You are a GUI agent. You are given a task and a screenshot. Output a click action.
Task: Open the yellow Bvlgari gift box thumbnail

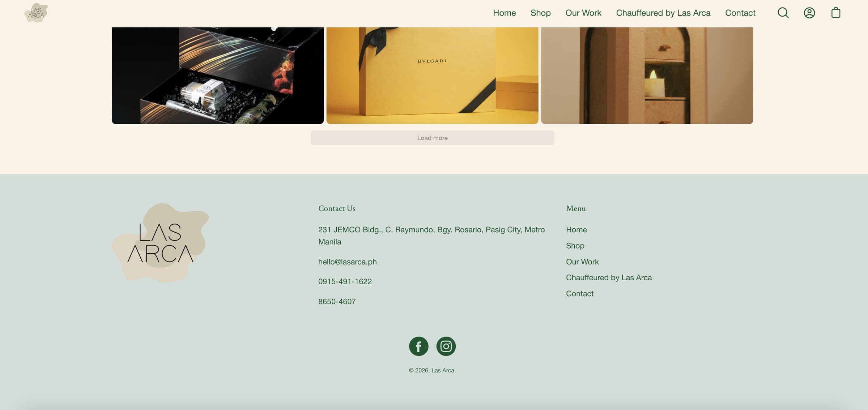tap(432, 75)
